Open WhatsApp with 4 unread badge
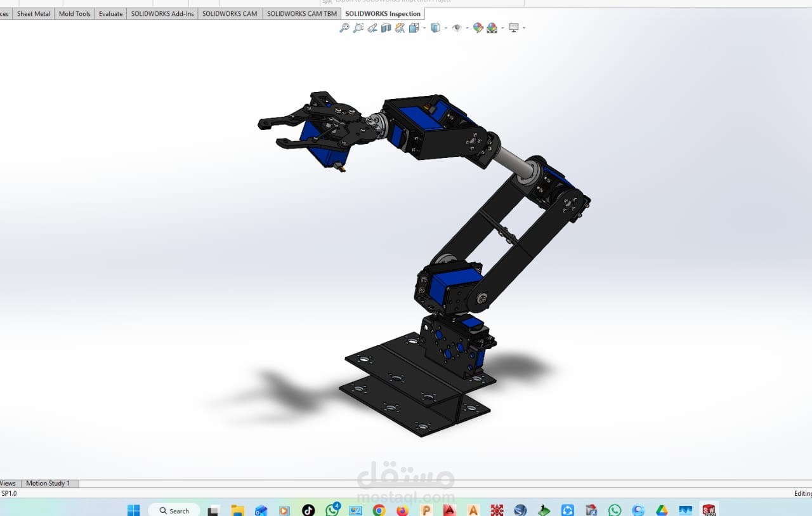This screenshot has width=812, height=516. tap(332, 510)
